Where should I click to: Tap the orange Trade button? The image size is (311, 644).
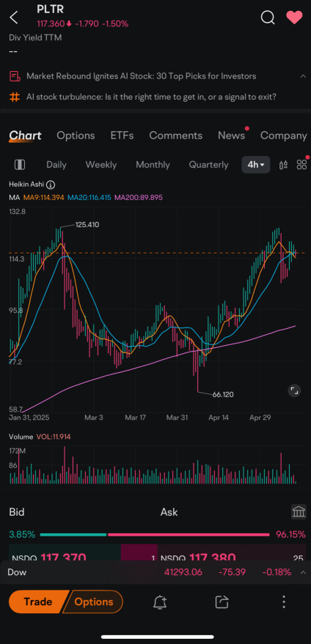pos(37,602)
